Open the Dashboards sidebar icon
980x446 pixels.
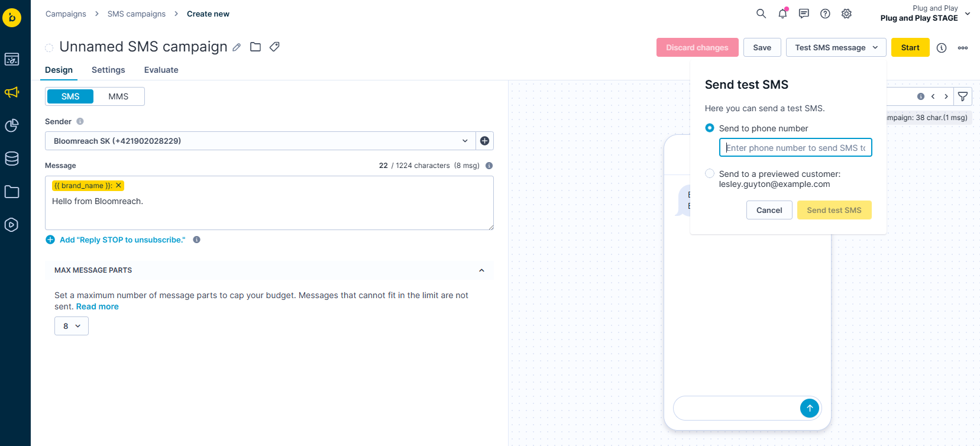[12, 59]
